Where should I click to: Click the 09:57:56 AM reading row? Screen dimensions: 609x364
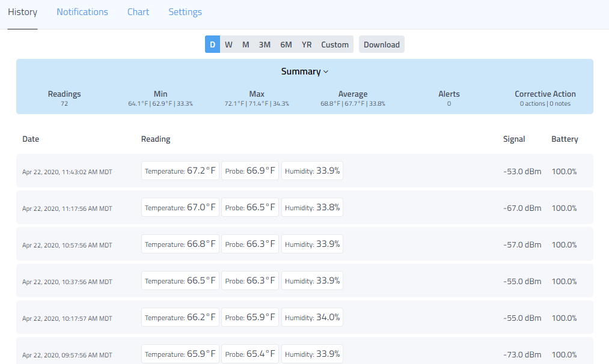pyautogui.click(x=67, y=355)
